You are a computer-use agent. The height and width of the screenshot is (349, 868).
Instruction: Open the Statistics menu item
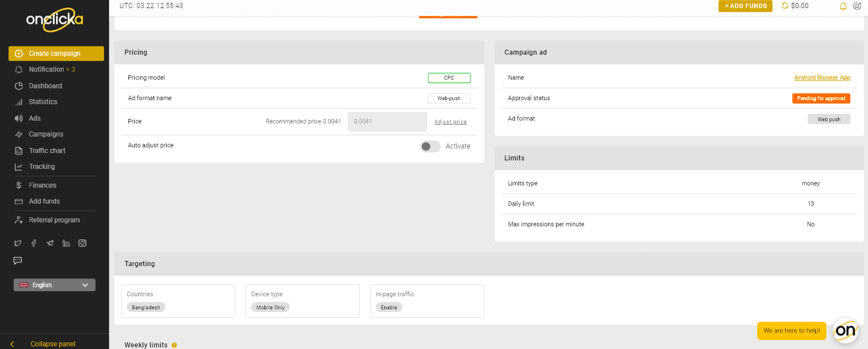pyautogui.click(x=43, y=102)
